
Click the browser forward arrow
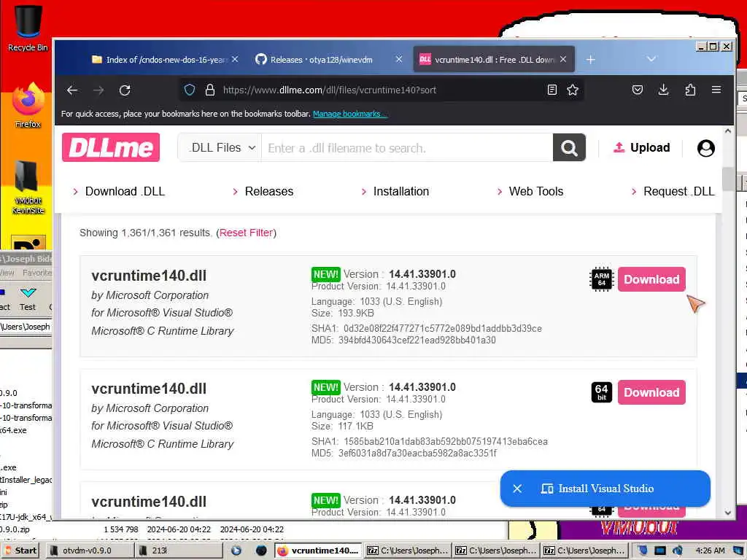click(98, 90)
